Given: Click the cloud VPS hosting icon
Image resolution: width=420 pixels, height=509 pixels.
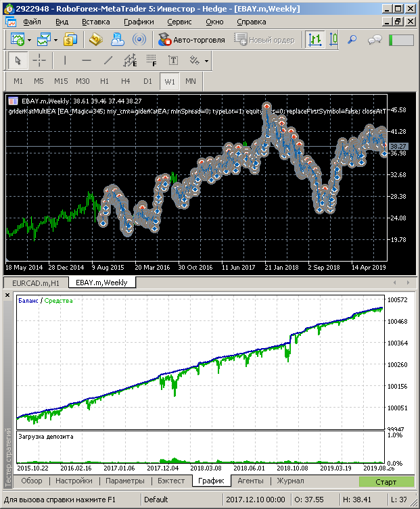Looking at the screenshot, I should coord(117,40).
